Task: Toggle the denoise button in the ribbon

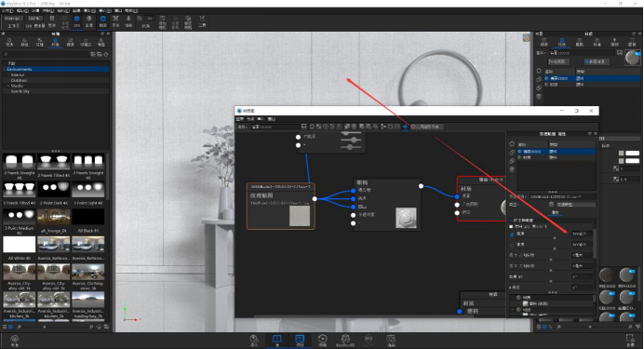Action: pyautogui.click(x=89, y=20)
